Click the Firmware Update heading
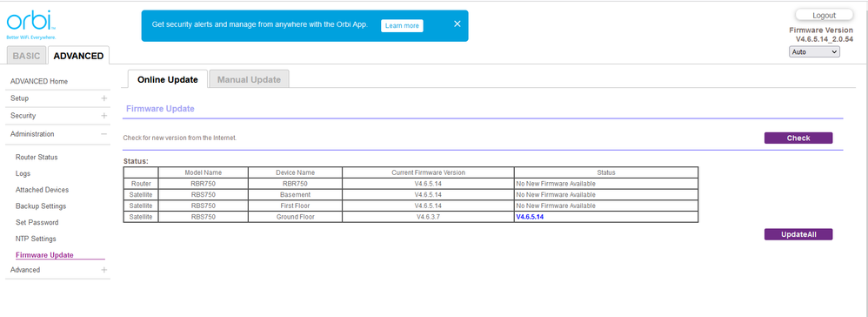The image size is (868, 317). pos(161,109)
